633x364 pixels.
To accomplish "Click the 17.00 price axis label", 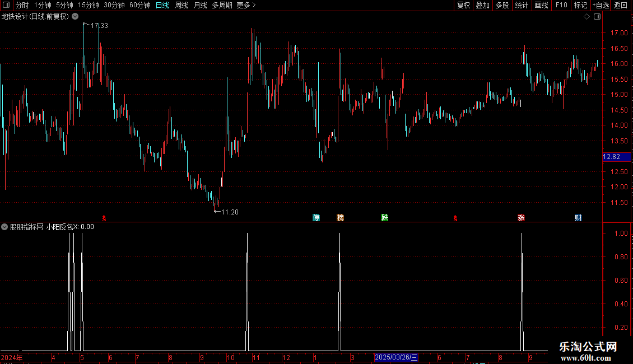I will 619,32.
